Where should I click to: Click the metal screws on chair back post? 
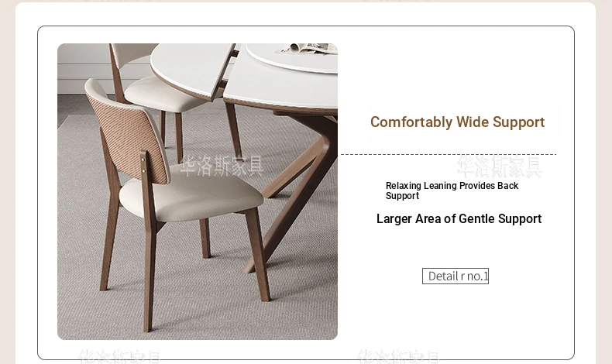pos(143,163)
